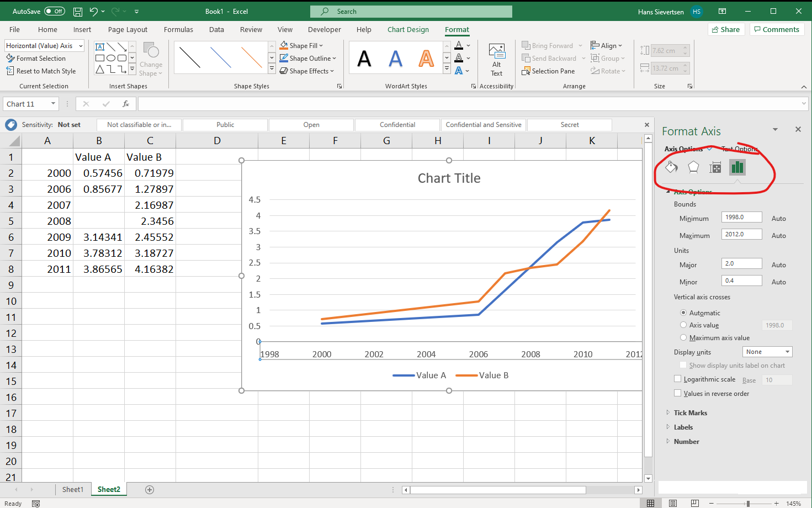The image size is (812, 508).
Task: Set sensitivity to Public
Action: tap(225, 125)
